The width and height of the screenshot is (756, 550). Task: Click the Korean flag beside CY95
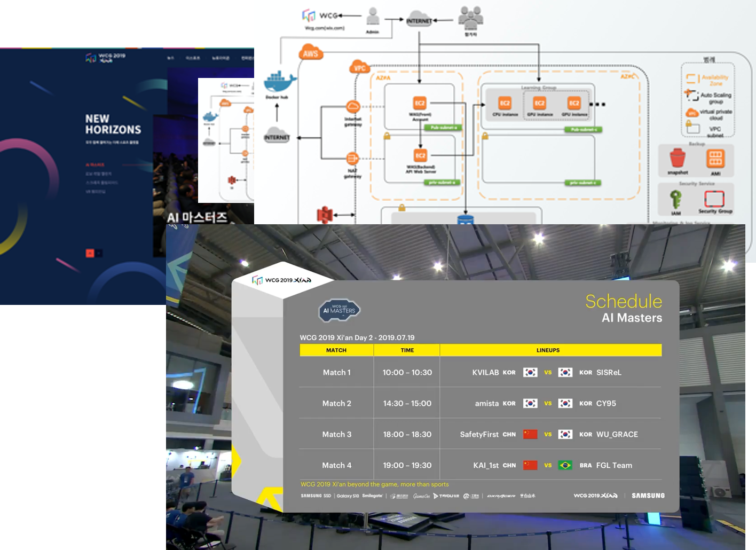565,403
